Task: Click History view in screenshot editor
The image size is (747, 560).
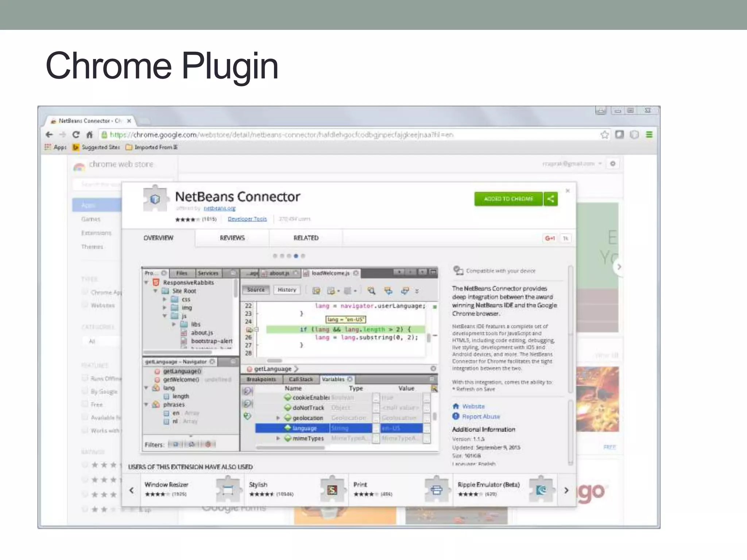Action: [287, 289]
